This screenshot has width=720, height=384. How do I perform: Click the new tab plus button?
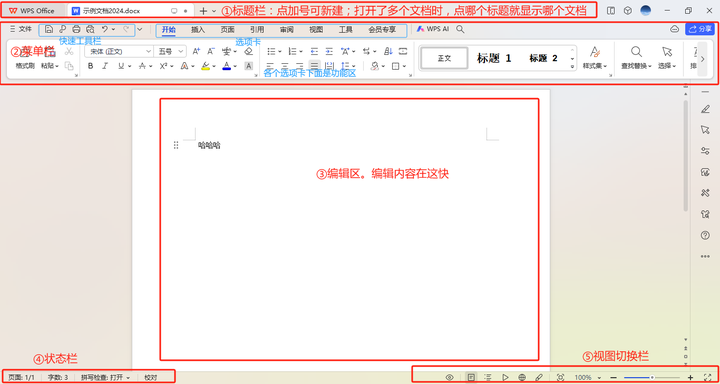tap(203, 10)
